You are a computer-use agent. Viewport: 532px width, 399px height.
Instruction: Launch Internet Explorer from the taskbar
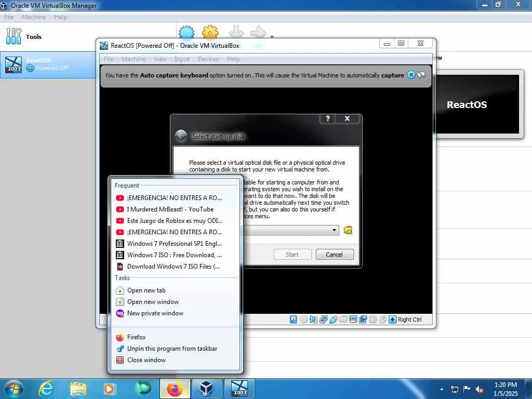tap(46, 389)
